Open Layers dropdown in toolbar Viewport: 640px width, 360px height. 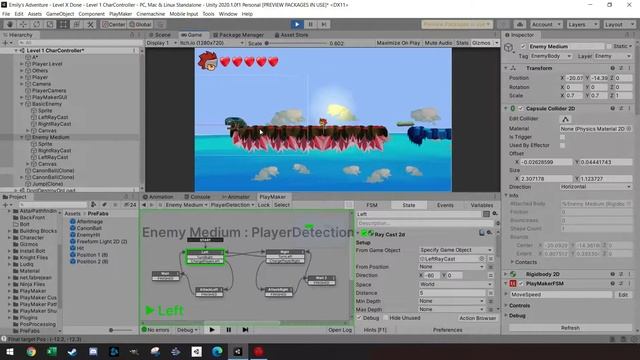tap(582, 24)
